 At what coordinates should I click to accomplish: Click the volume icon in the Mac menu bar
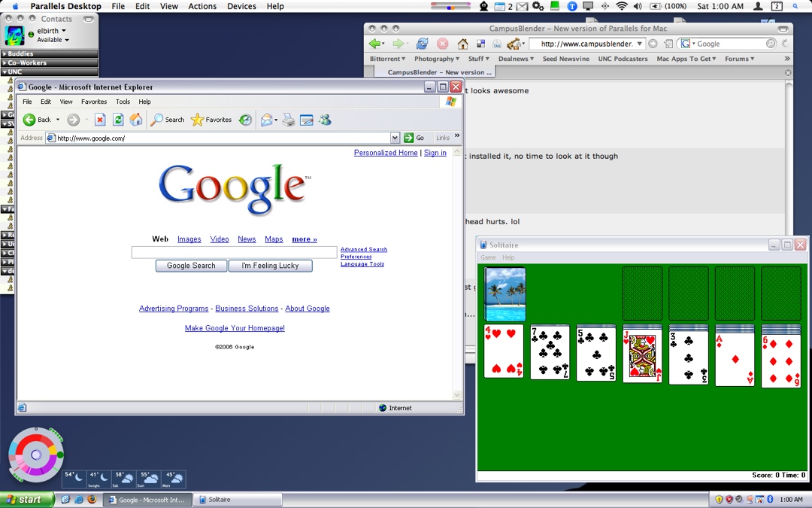click(x=638, y=6)
